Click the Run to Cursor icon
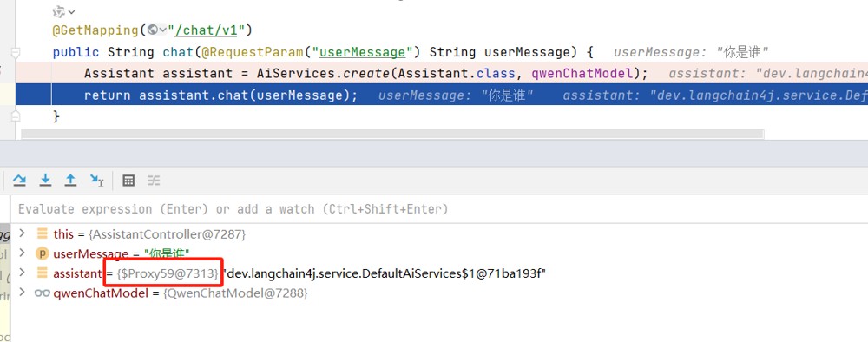The image size is (868, 342). [97, 181]
